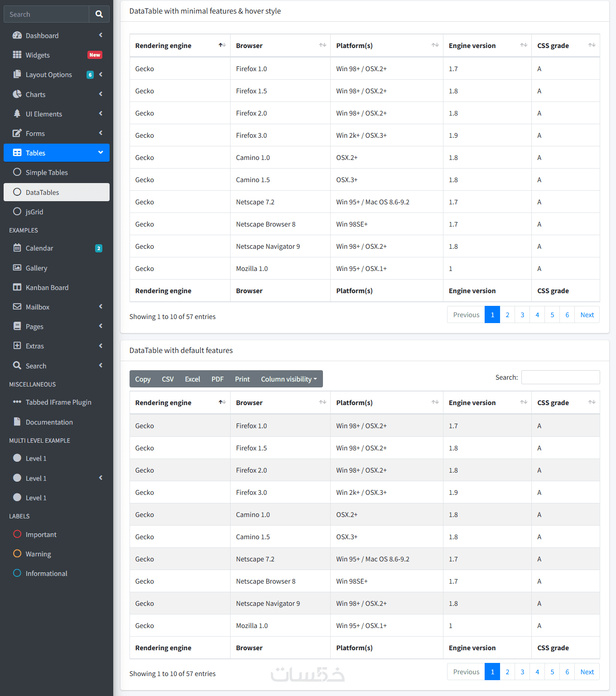Image resolution: width=616 pixels, height=696 pixels.
Task: Click 'DataTable with minimal features & hover style' title
Action: tap(205, 11)
